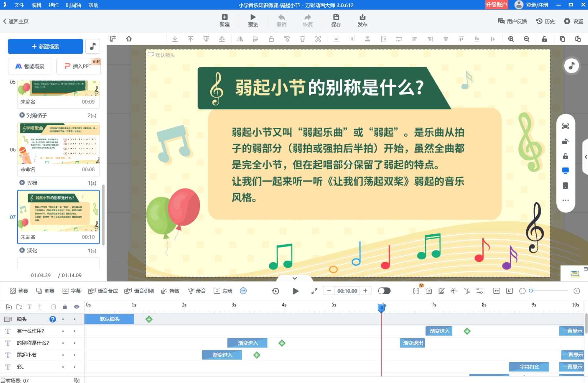Click the round music note button on canvas

coord(572,66)
